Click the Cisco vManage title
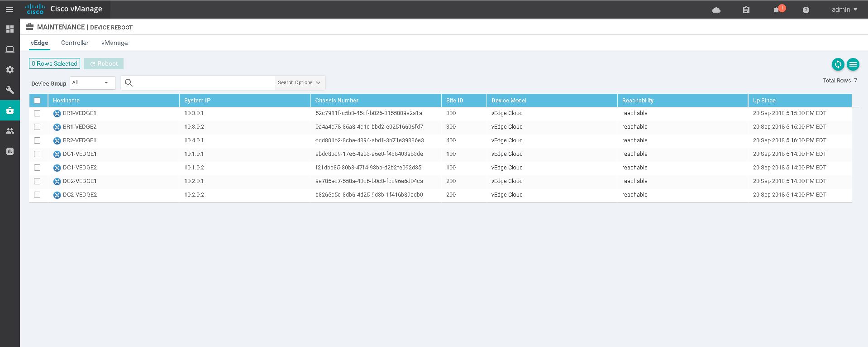Viewport: 868px width, 347px height. (x=76, y=9)
